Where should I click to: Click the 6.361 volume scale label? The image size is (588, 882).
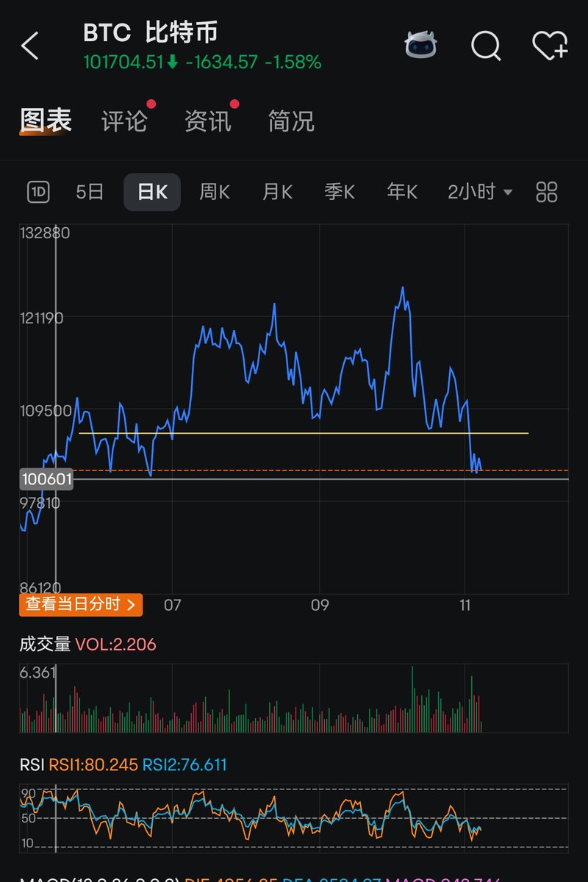pyautogui.click(x=38, y=673)
